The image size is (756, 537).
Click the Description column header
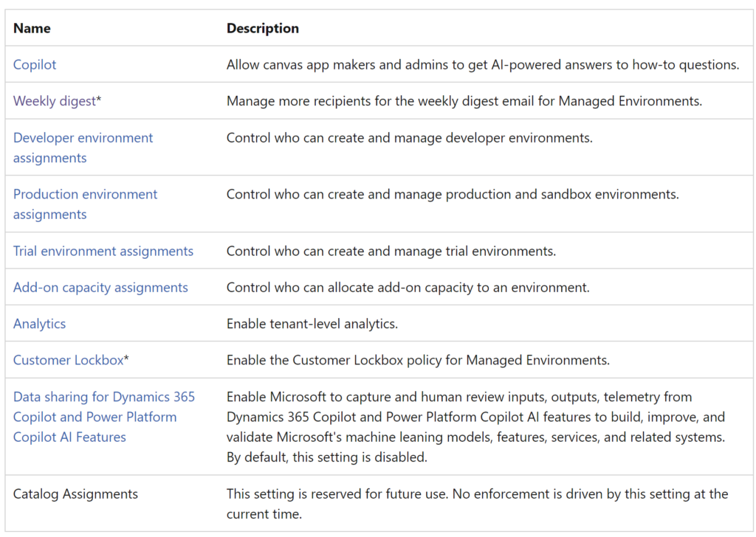click(x=263, y=29)
